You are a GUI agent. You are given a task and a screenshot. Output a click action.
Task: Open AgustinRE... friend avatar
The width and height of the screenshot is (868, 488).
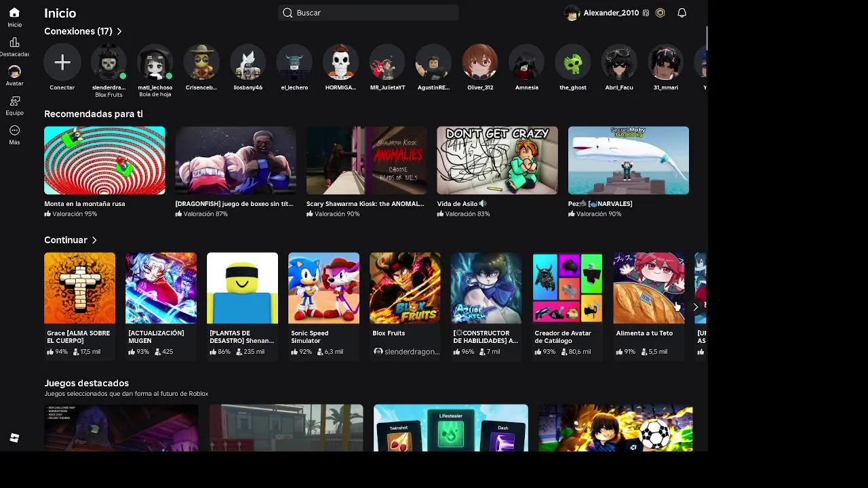tap(433, 63)
